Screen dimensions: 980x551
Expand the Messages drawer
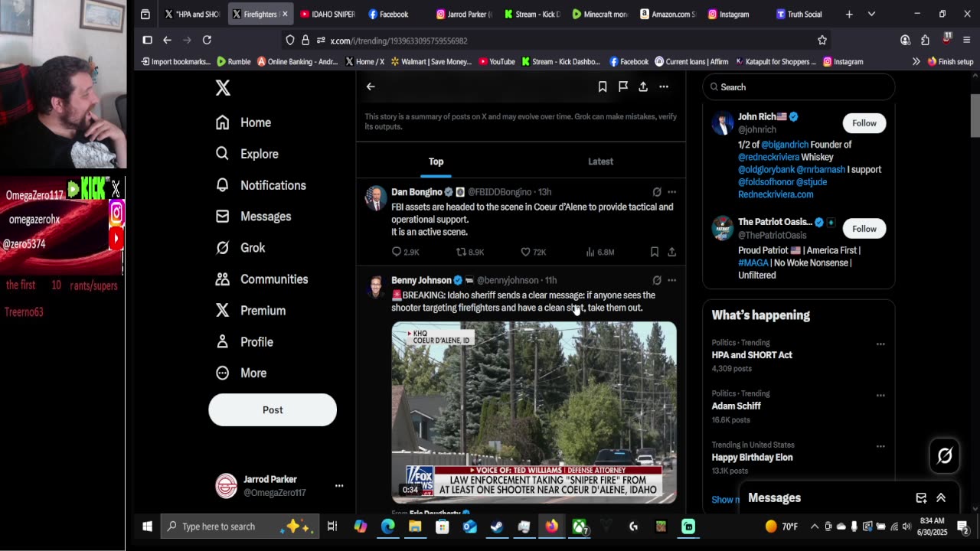pos(941,498)
